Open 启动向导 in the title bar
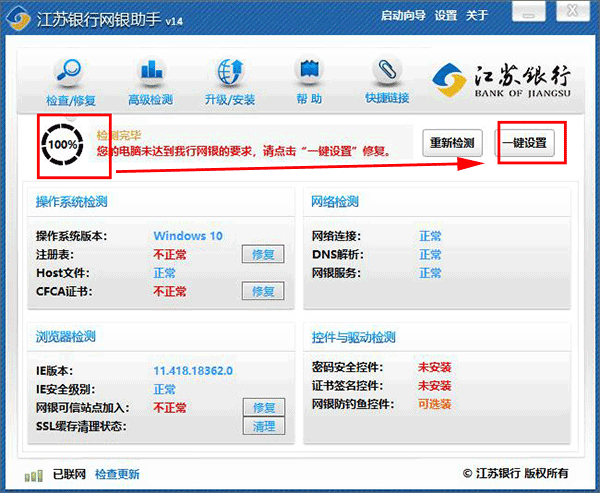Image resolution: width=600 pixels, height=493 pixels. pyautogui.click(x=403, y=15)
